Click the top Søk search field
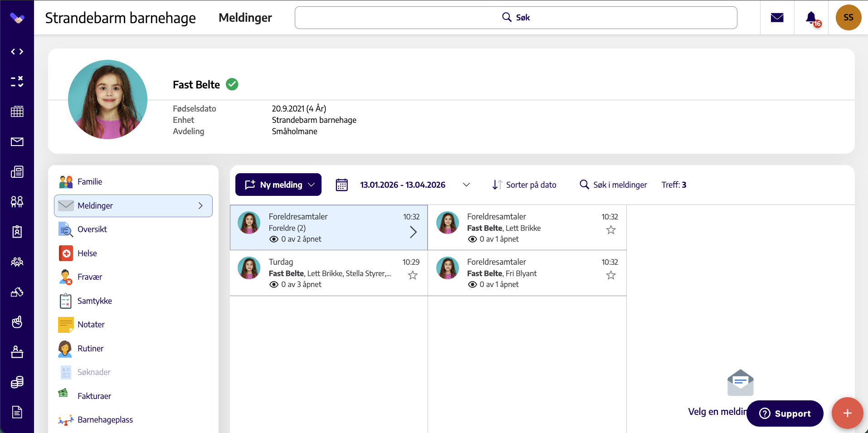This screenshot has height=433, width=868. 516,18
